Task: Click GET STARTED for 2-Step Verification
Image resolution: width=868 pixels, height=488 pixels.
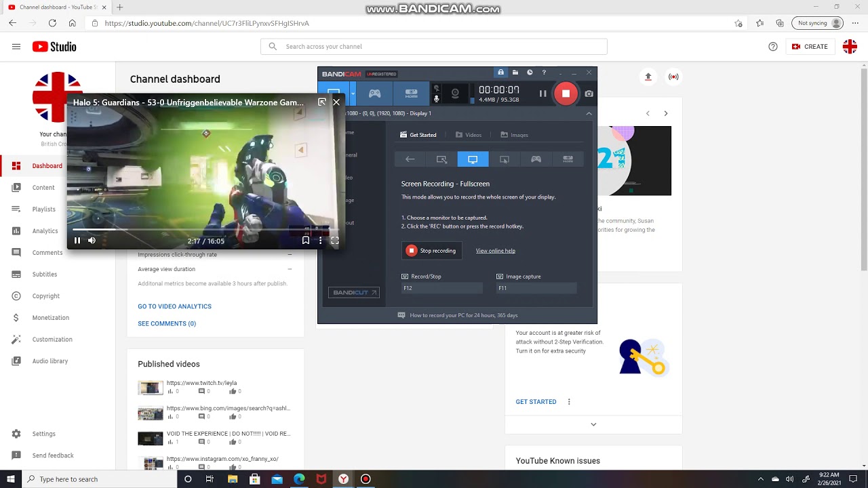Action: (x=536, y=402)
